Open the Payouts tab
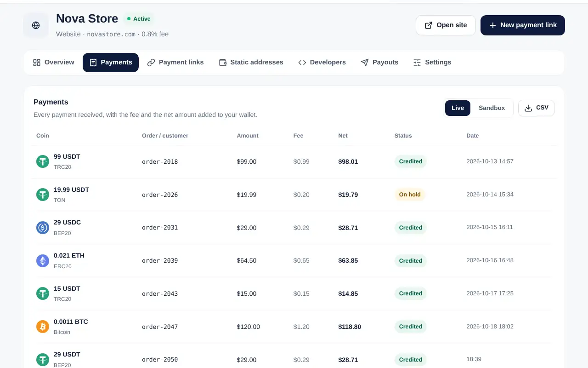Viewport: 588px width, 368px height. [379, 63]
